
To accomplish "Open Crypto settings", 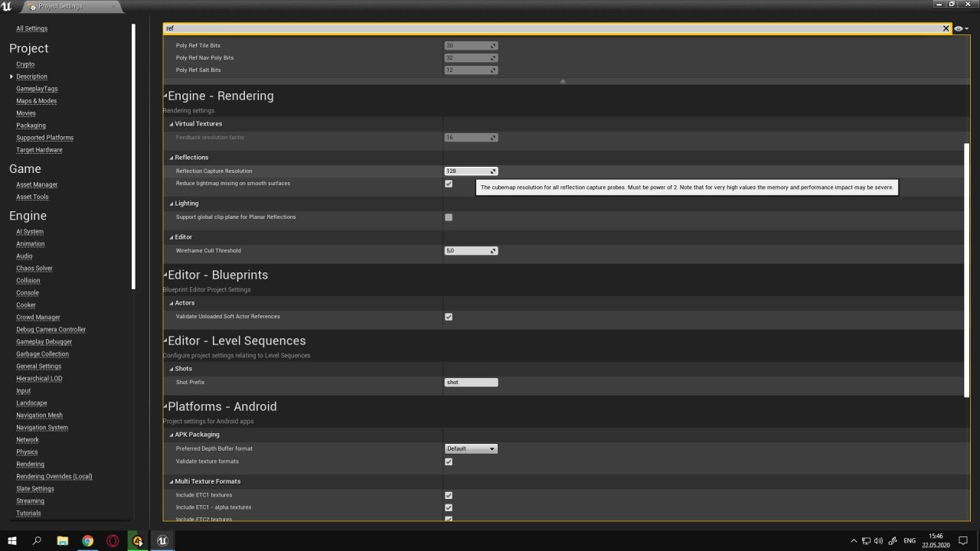I will (x=25, y=64).
